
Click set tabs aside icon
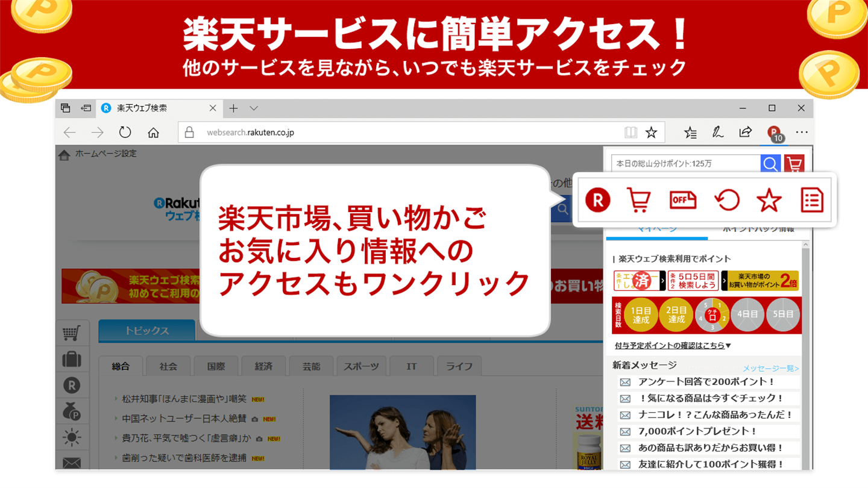[x=86, y=108]
